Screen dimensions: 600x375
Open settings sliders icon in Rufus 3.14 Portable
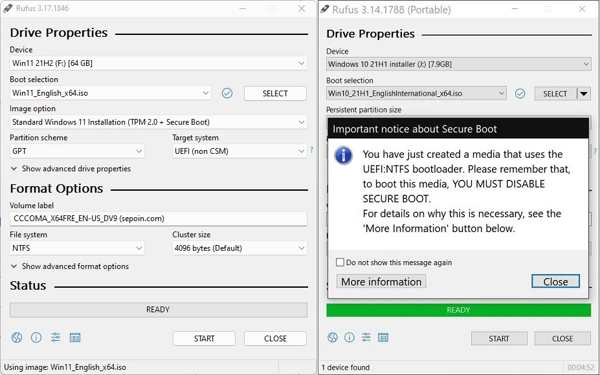pos(366,338)
